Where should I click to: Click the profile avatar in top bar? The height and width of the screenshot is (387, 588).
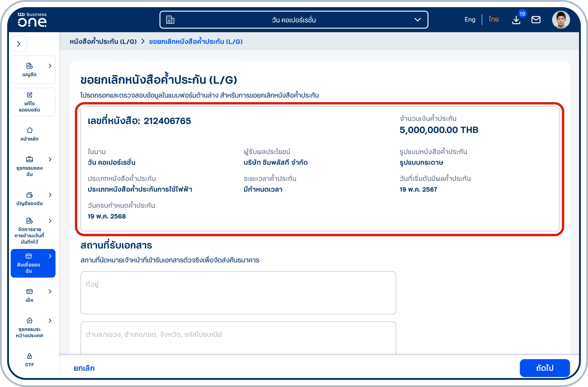pos(561,20)
